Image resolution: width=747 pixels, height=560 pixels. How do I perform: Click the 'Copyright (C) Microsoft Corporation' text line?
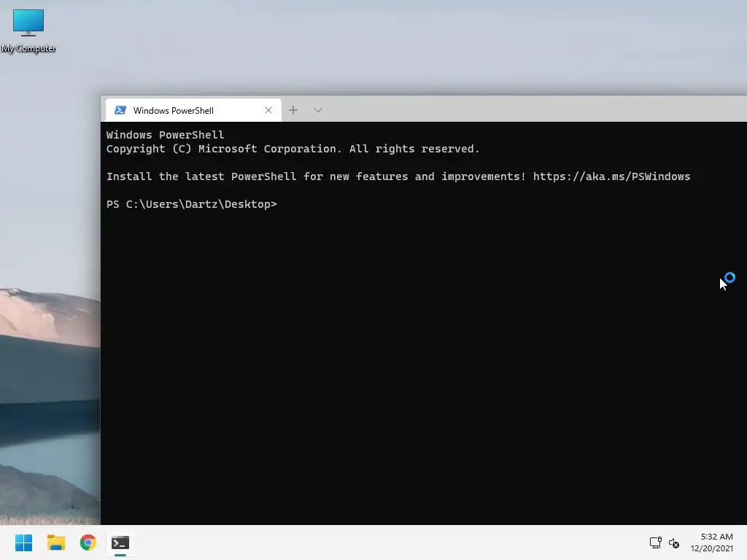(293, 149)
